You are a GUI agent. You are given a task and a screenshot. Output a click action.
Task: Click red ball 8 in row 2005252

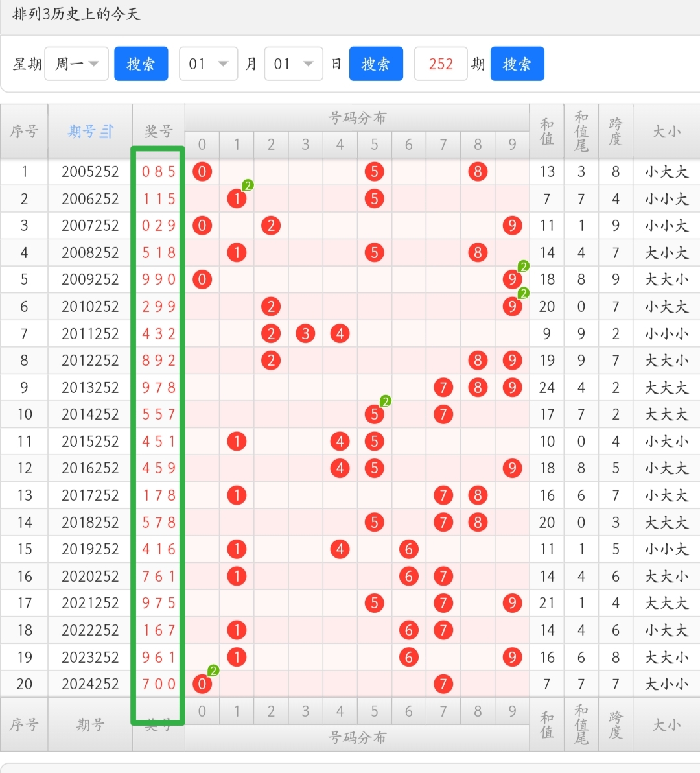(x=478, y=172)
